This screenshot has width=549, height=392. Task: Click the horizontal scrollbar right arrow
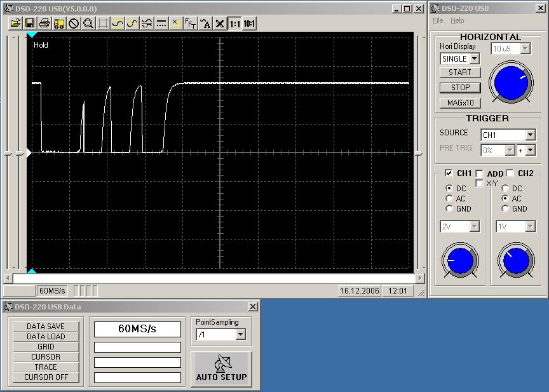tap(420, 278)
